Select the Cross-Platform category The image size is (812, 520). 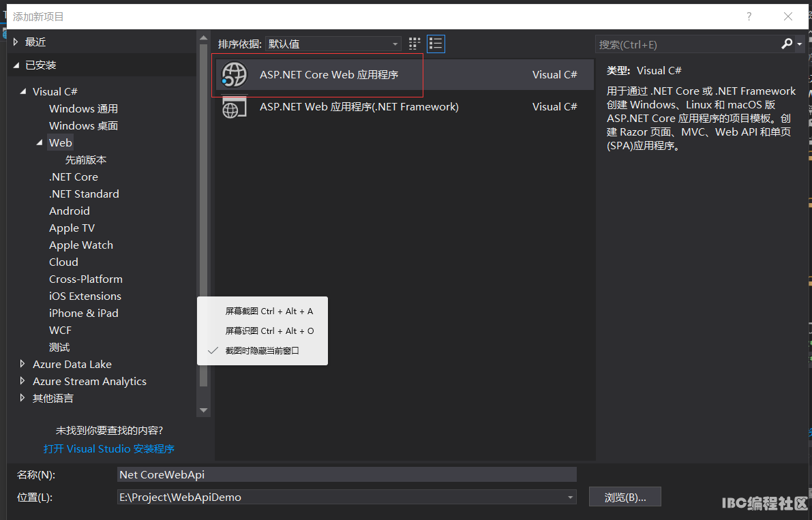86,279
